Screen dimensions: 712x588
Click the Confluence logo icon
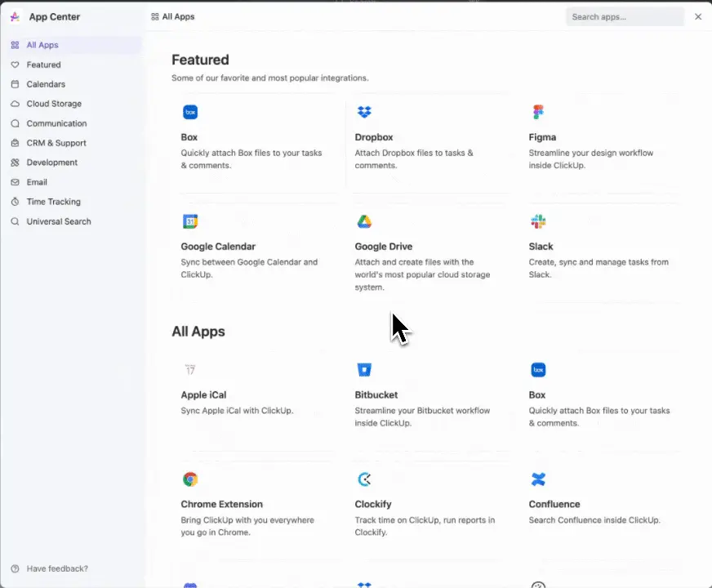(538, 479)
